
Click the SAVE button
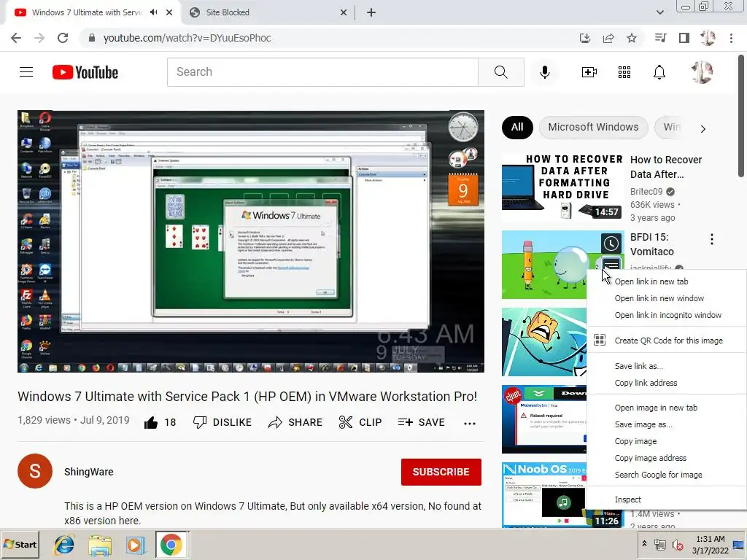pos(421,422)
